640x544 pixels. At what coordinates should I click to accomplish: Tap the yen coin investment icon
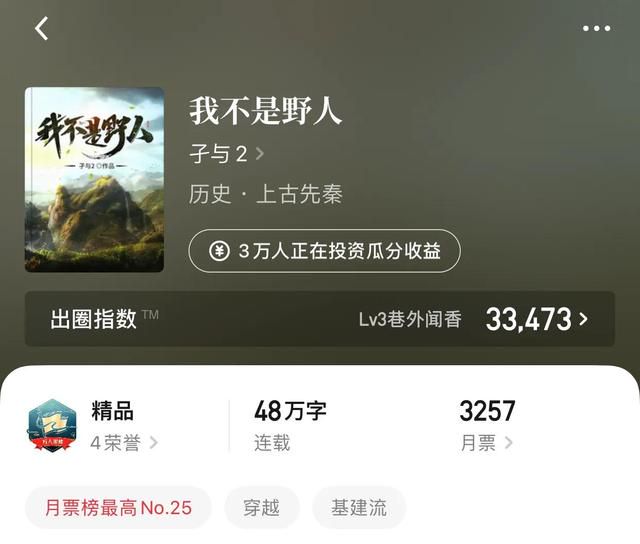[219, 251]
